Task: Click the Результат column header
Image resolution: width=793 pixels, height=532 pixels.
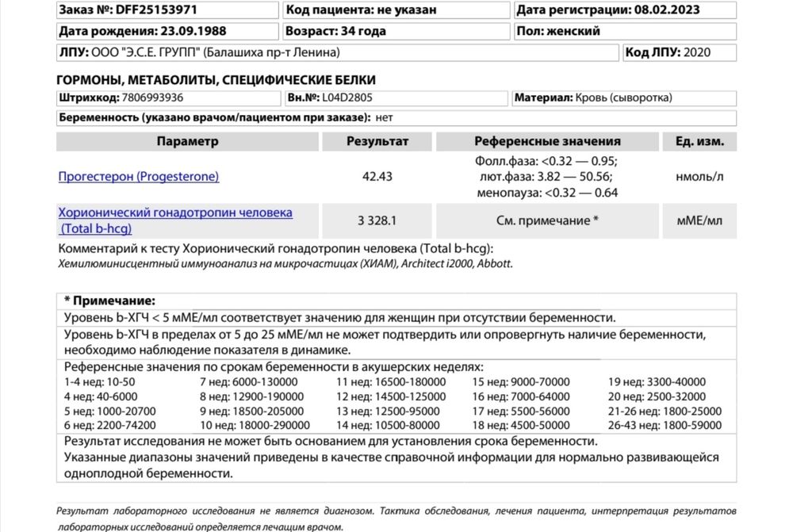Action: 377,142
